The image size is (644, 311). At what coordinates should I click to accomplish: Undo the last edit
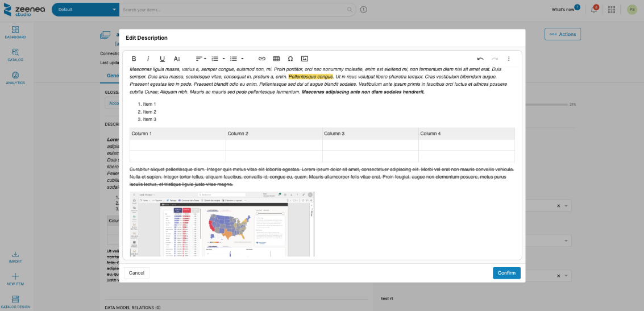480,59
